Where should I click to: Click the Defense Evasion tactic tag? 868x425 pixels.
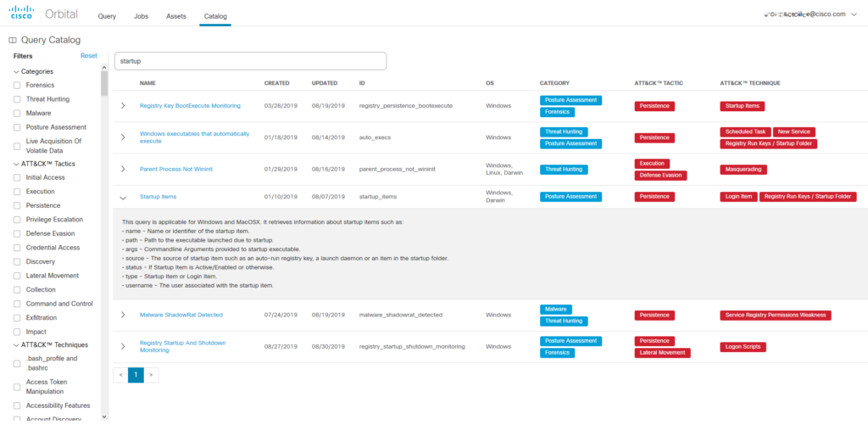(x=660, y=176)
